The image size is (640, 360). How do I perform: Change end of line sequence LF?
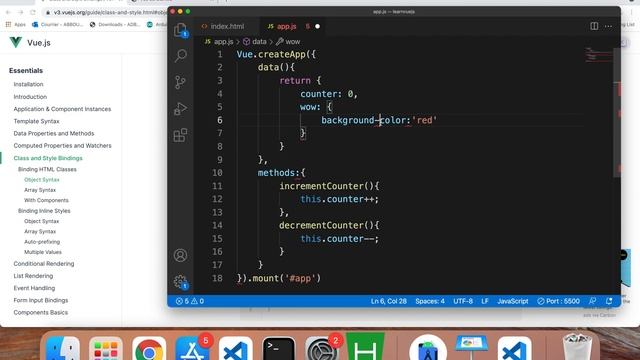485,301
